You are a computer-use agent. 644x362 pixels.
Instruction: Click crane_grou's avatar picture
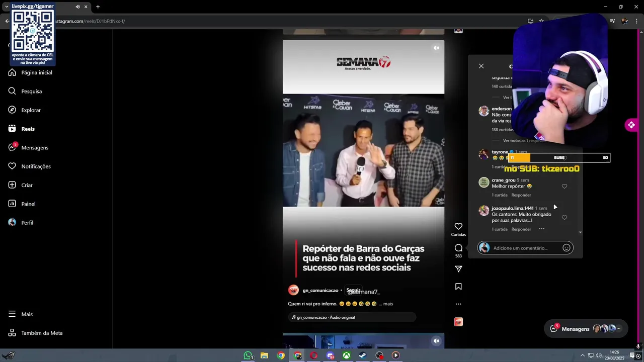pos(484,182)
